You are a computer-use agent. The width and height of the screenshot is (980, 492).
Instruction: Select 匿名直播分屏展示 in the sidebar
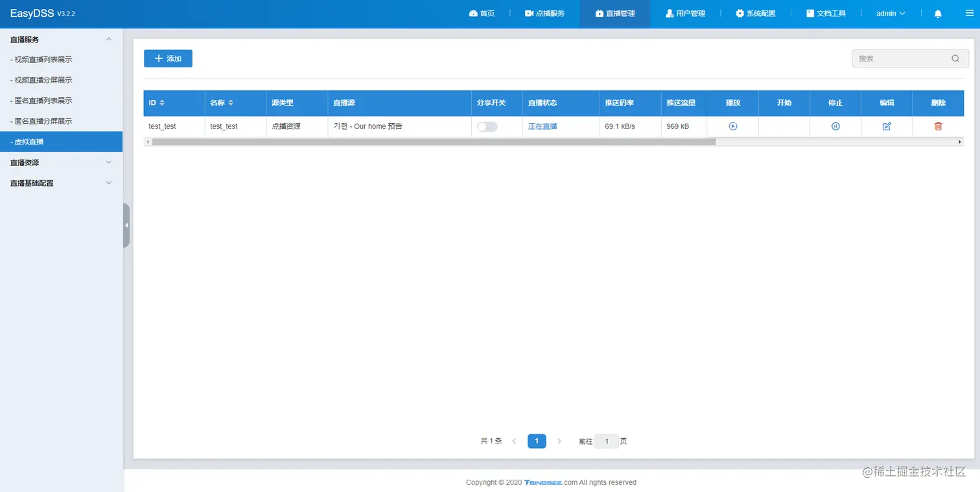(61, 121)
